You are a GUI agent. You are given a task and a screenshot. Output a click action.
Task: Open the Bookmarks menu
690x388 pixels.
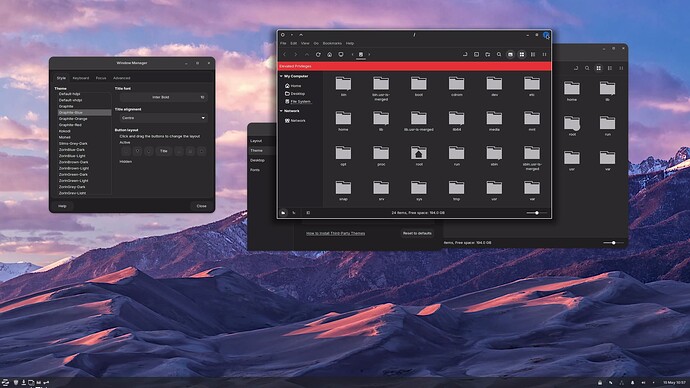[x=332, y=44]
